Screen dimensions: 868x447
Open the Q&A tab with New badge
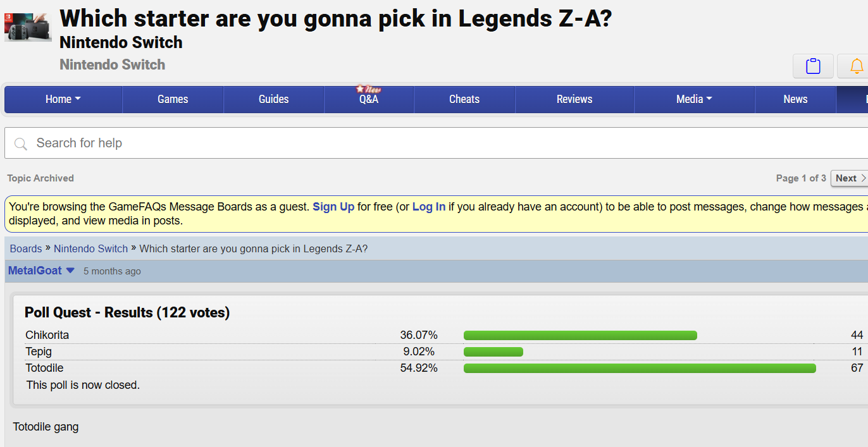click(369, 99)
